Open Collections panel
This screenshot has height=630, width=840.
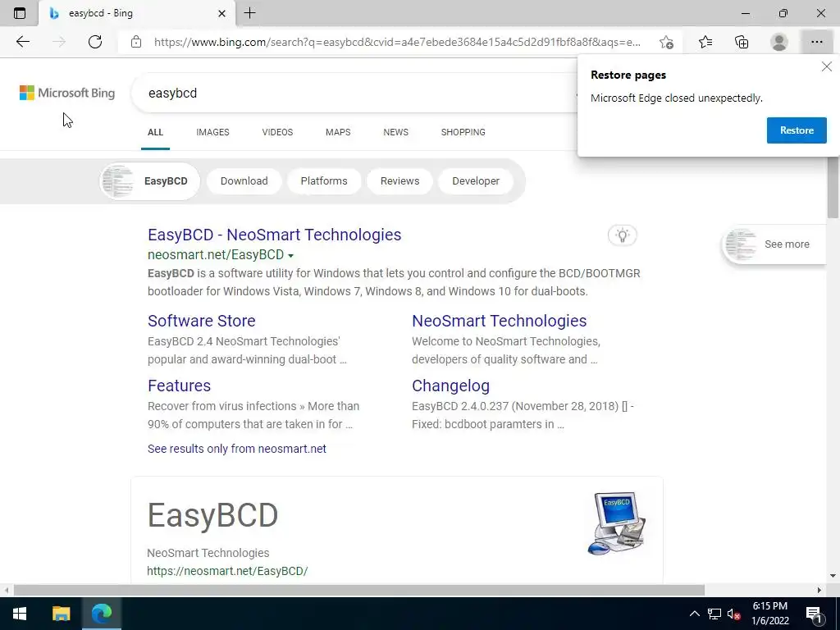[742, 42]
